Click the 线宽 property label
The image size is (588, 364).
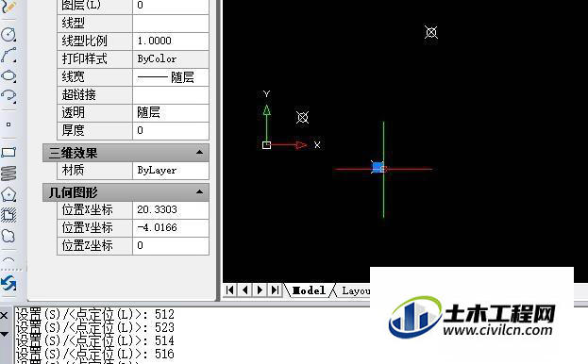[x=73, y=76]
